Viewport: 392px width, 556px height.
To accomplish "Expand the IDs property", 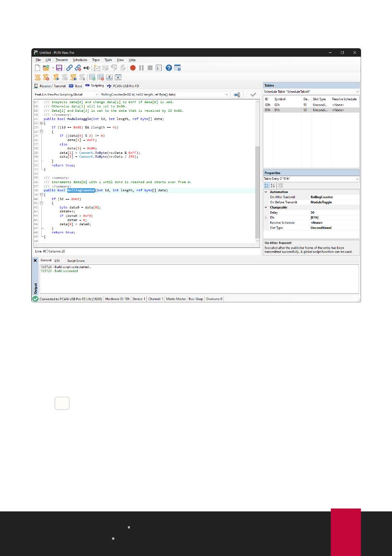I will pyautogui.click(x=266, y=218).
